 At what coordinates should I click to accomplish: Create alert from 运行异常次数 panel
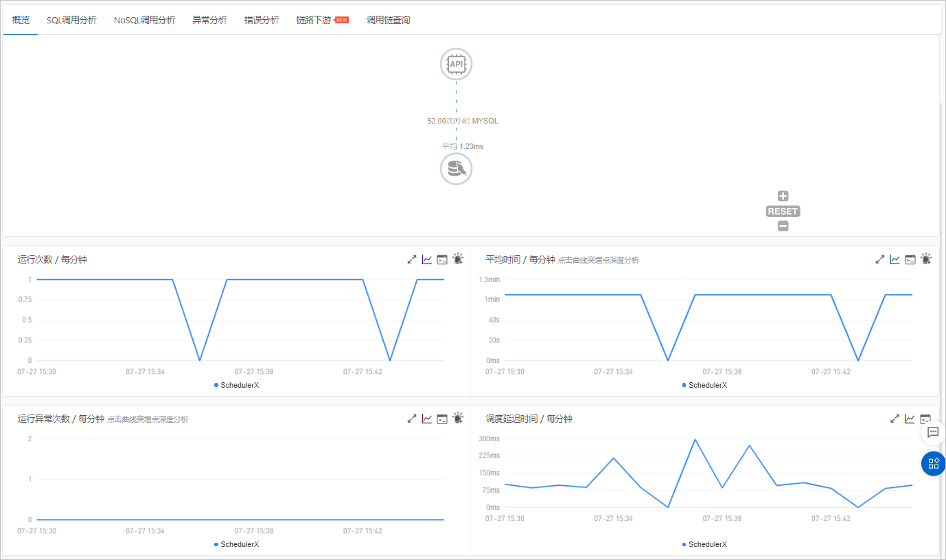pyautogui.click(x=458, y=418)
